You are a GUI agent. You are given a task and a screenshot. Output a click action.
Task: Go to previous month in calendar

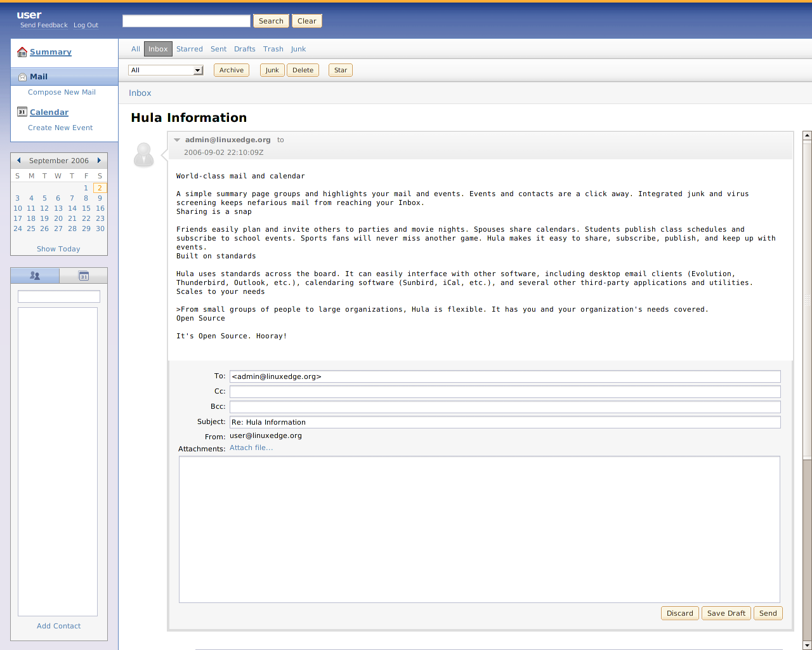click(x=19, y=161)
